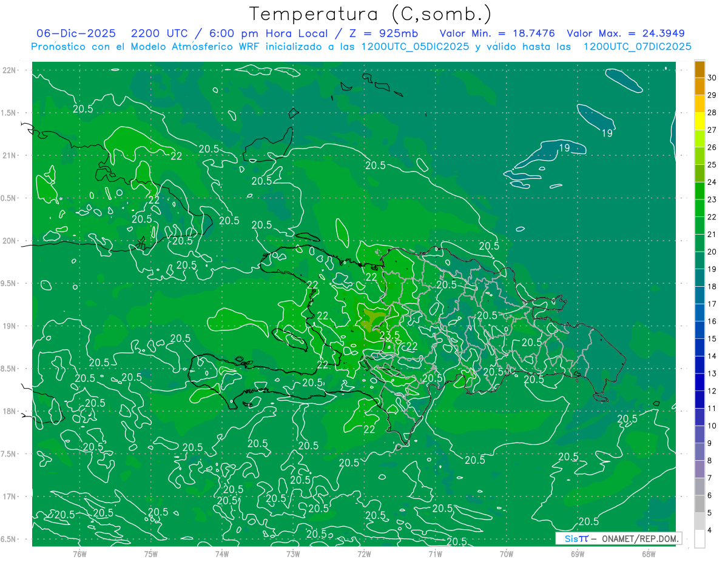
Task: Click the latitude axis label "20N"
Action: click(x=9, y=241)
